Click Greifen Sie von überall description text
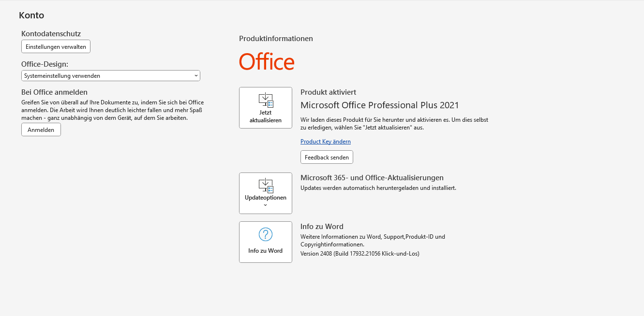 (112, 110)
